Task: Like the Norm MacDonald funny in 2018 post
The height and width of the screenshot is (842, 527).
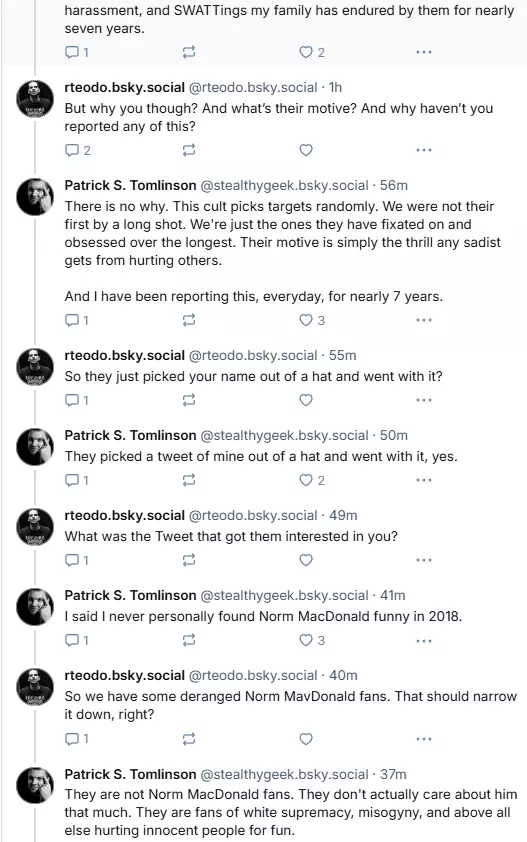Action: click(x=312, y=640)
